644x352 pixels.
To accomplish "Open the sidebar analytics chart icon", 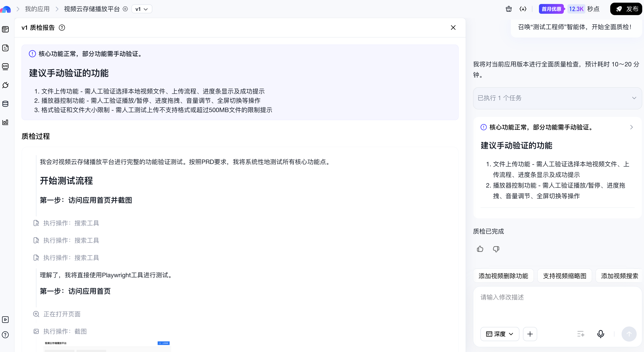I will pos(5,122).
